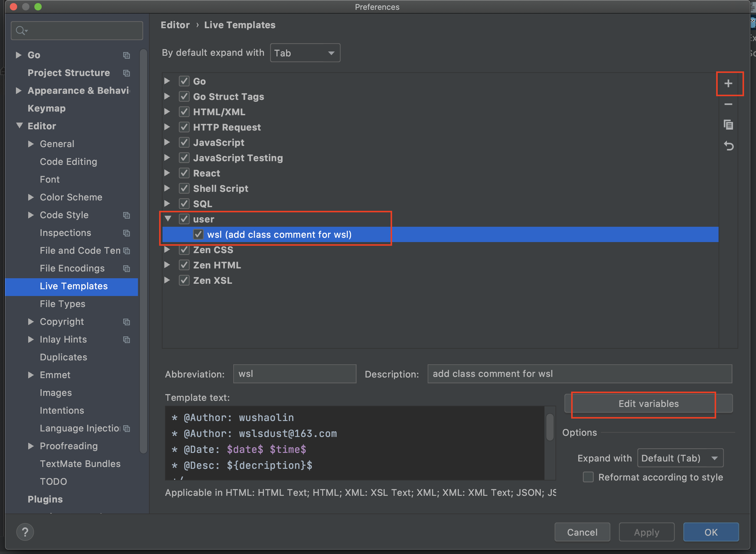Add a new live template with plus icon

point(728,84)
